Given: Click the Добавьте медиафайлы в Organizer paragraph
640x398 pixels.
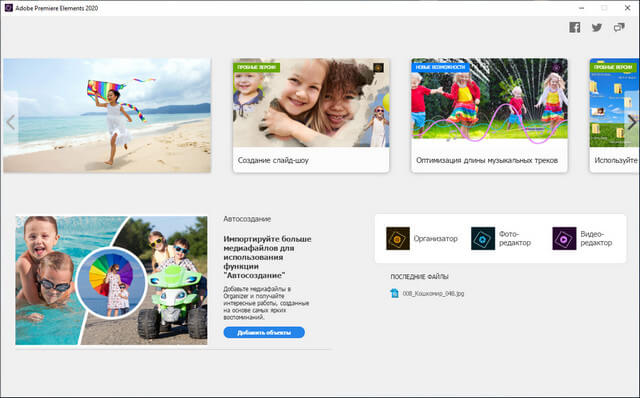Looking at the screenshot, I should 266,303.
